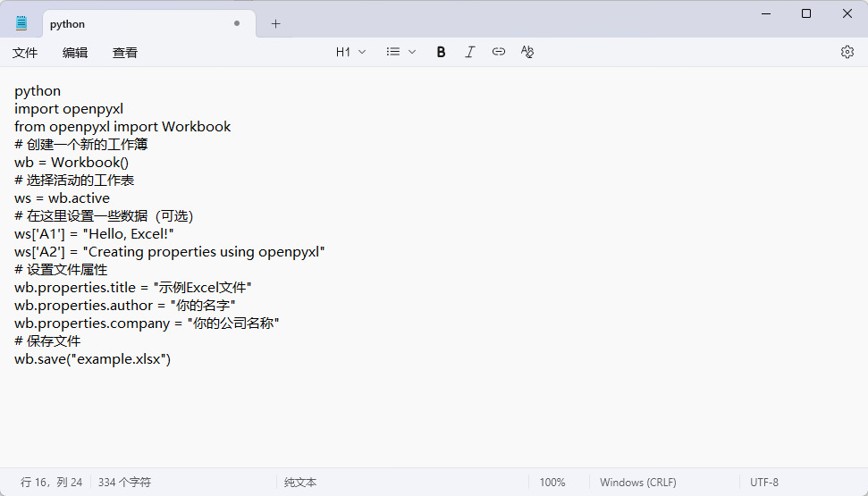This screenshot has height=496, width=868.
Task: Open the 编辑 menu
Action: click(x=75, y=53)
